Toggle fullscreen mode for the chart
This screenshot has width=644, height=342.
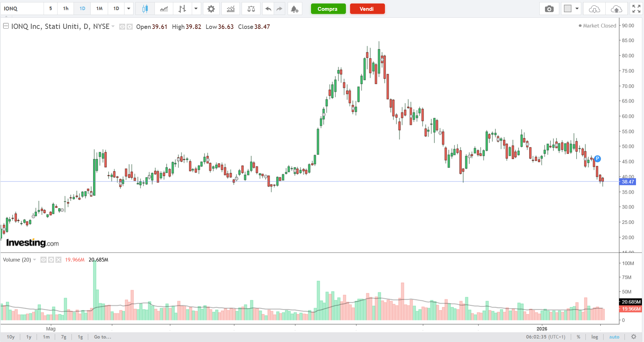[636, 9]
